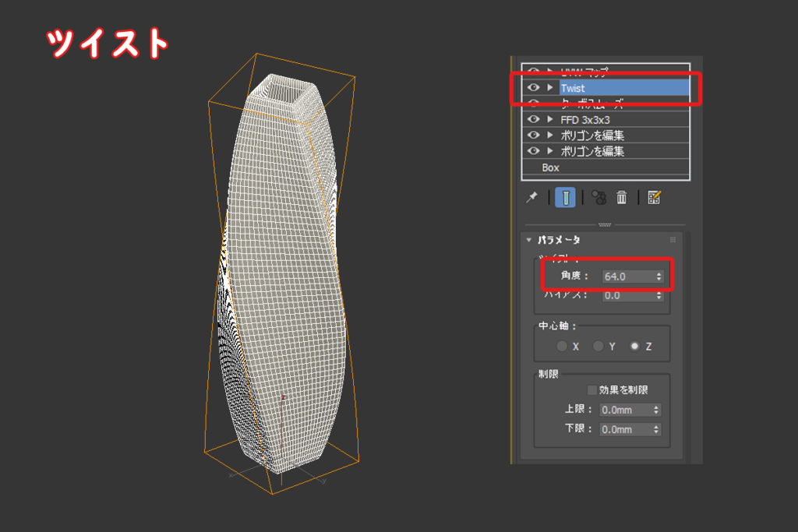Select the X axis radio button
The image size is (798, 532).
[562, 346]
